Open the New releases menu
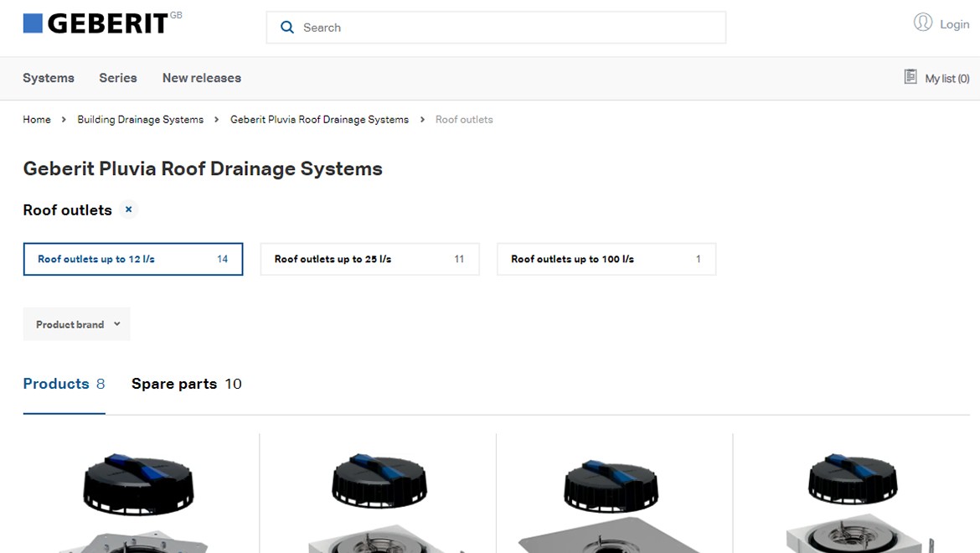 pyautogui.click(x=202, y=78)
